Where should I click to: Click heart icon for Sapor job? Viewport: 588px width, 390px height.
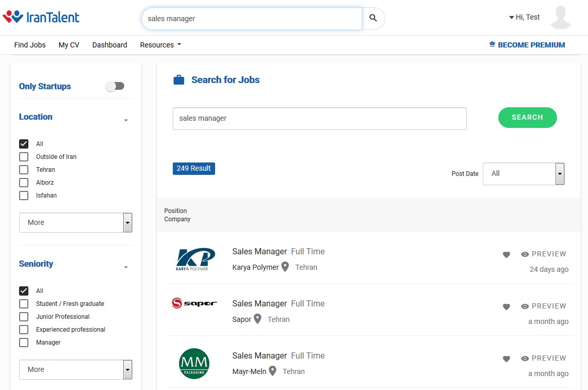[x=507, y=306]
